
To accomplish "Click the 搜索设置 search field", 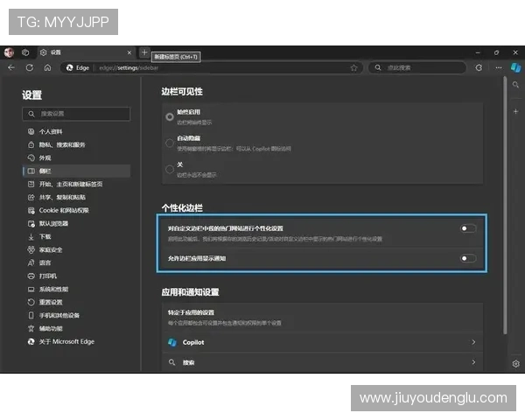I will click(77, 114).
